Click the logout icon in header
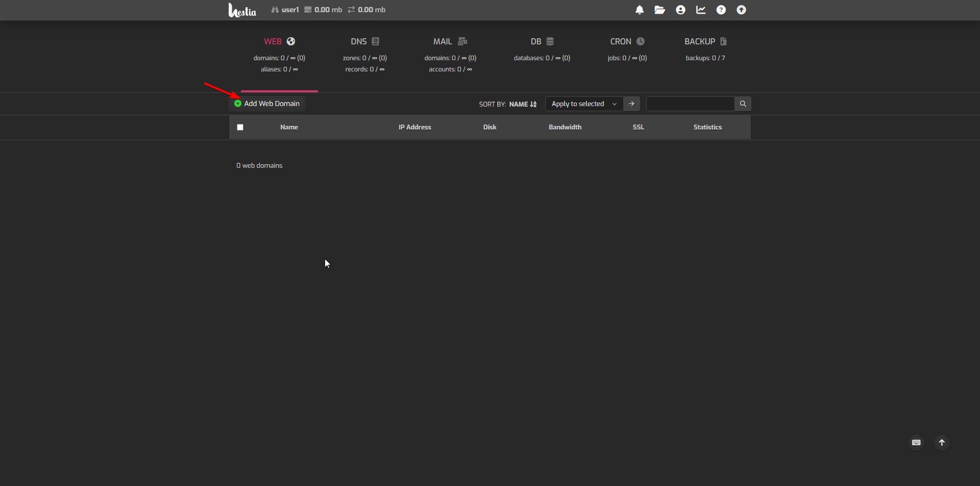This screenshot has width=980, height=486. click(x=742, y=10)
